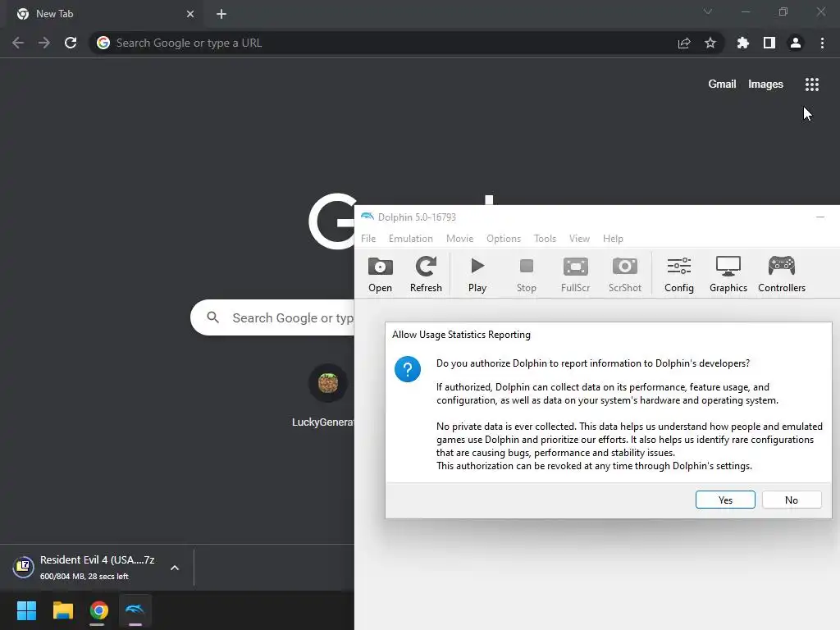Open Dolphin Config settings

678,274
